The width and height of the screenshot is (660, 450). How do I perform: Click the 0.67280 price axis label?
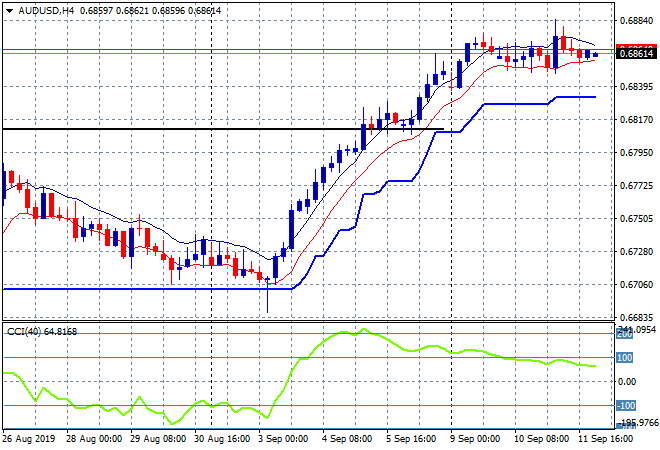(636, 252)
